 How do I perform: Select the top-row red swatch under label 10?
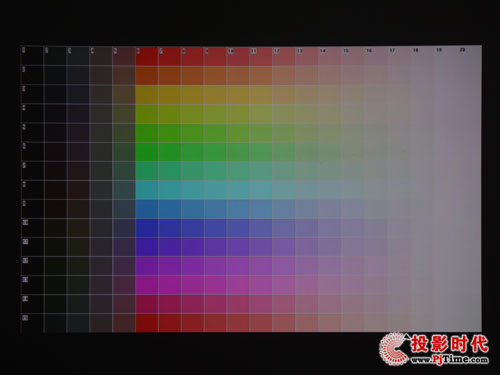(238, 56)
